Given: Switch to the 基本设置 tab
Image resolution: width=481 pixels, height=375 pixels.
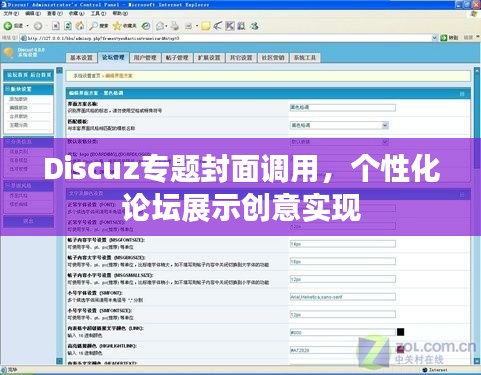Looking at the screenshot, I should click(x=81, y=58).
